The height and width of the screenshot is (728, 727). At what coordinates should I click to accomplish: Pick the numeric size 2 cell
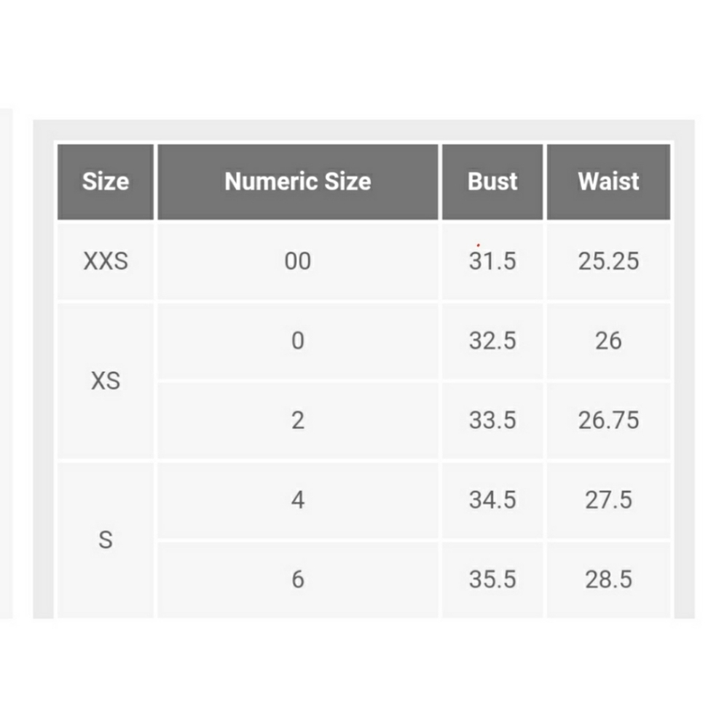point(298,420)
